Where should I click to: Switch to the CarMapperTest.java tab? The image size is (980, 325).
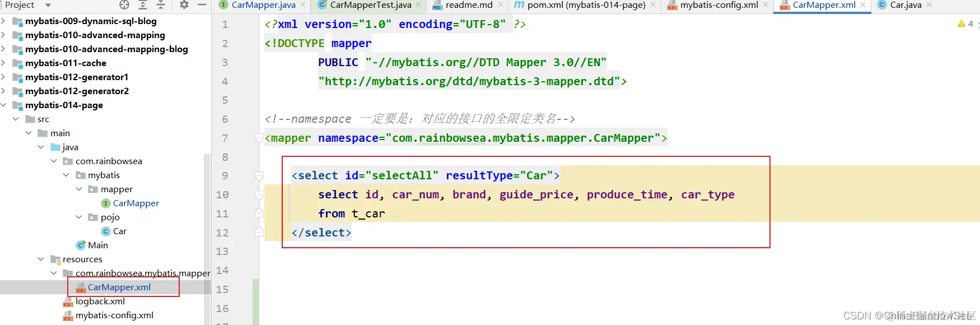[371, 5]
